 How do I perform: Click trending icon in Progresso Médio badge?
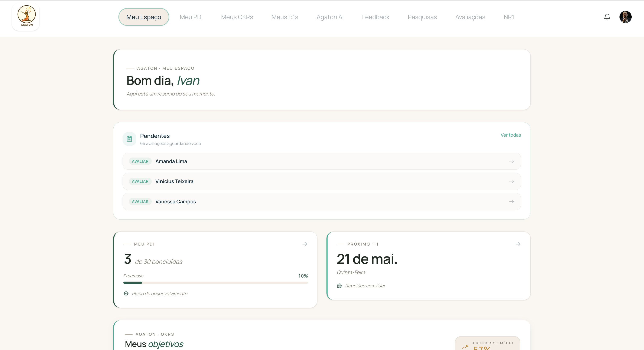[465, 347]
